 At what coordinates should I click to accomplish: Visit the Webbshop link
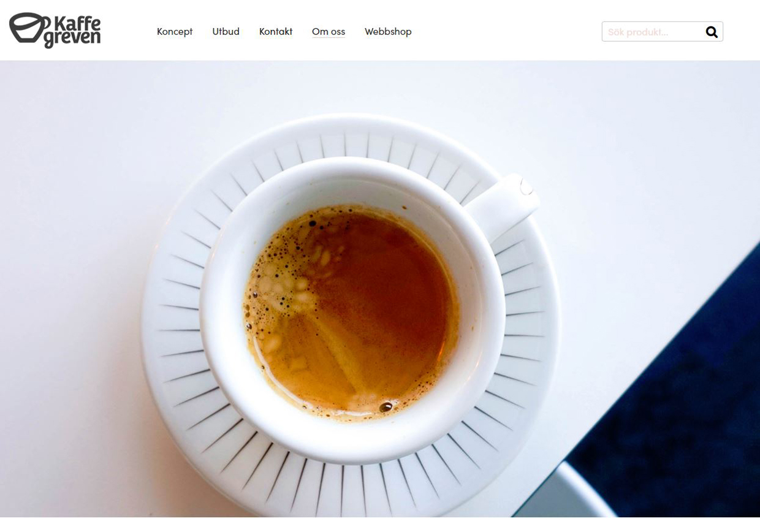[x=388, y=31]
